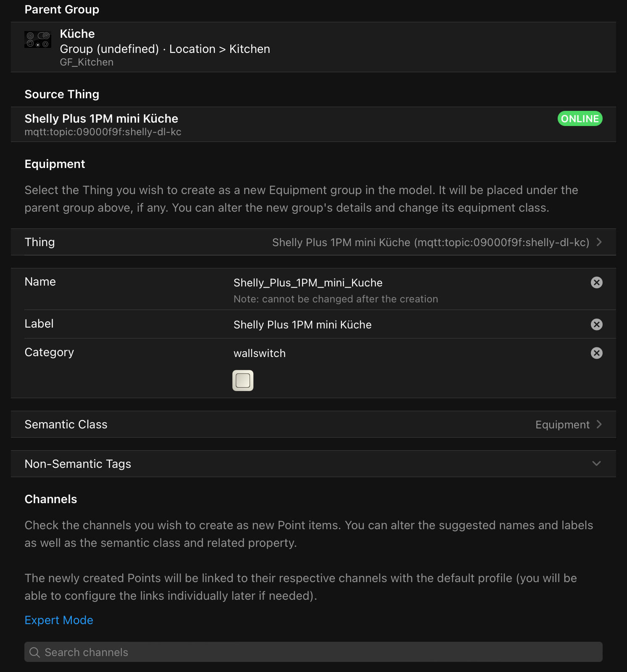The height and width of the screenshot is (672, 627).
Task: Focus the Label text field
Action: [302, 325]
